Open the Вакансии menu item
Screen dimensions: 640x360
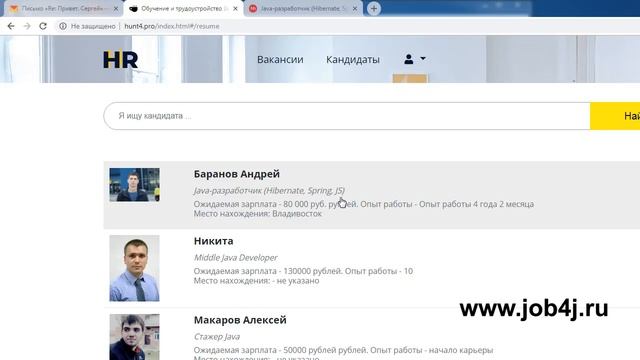pos(280,60)
